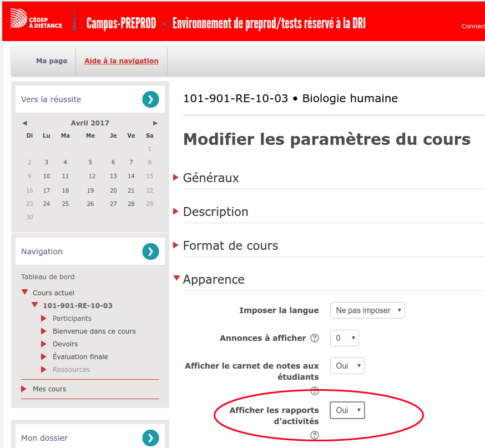485x448 pixels.
Task: Open Afficher les rapports d'activités dropdown
Action: pyautogui.click(x=347, y=410)
